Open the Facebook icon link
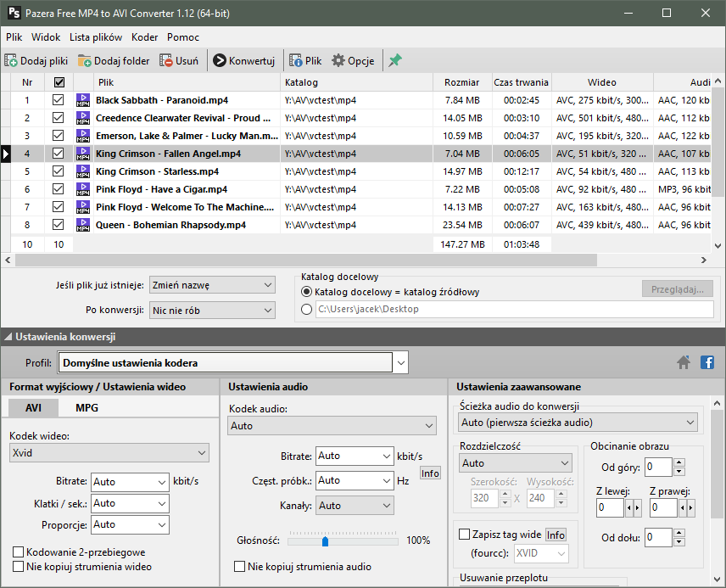The height and width of the screenshot is (588, 726). tap(707, 362)
